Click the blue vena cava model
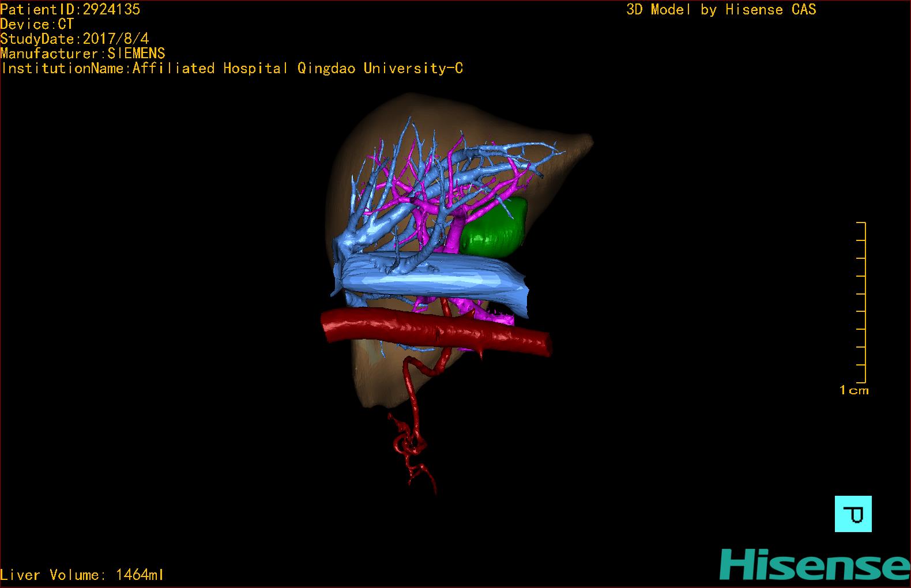The image size is (911, 588). coord(432,284)
